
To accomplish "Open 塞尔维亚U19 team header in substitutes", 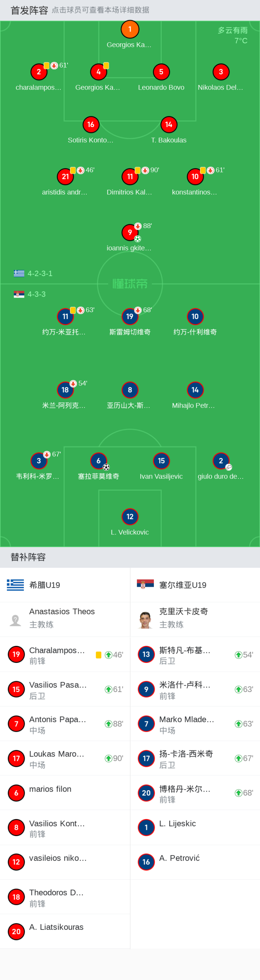I will [x=195, y=585].
